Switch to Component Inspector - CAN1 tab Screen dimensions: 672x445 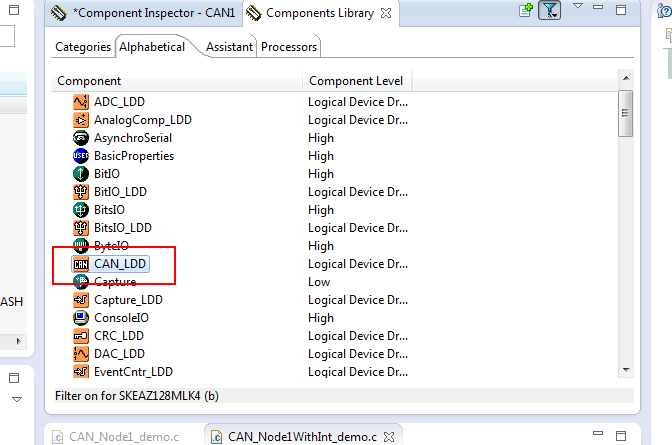[143, 13]
